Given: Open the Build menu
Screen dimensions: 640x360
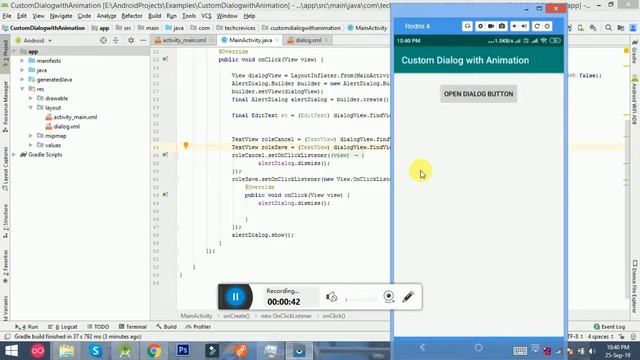Looking at the screenshot, I should coord(154,16).
